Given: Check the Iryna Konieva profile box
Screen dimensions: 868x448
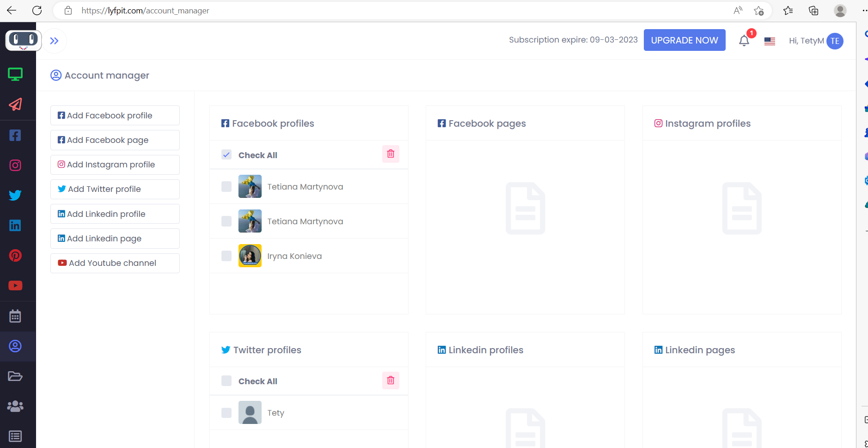Looking at the screenshot, I should pos(226,256).
